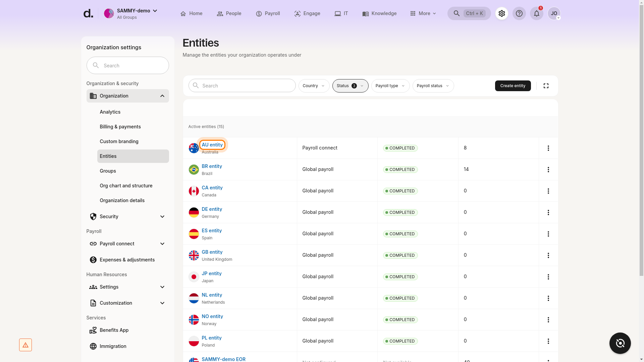
Task: Click the global search Ctrl+K box
Action: [x=469, y=13]
